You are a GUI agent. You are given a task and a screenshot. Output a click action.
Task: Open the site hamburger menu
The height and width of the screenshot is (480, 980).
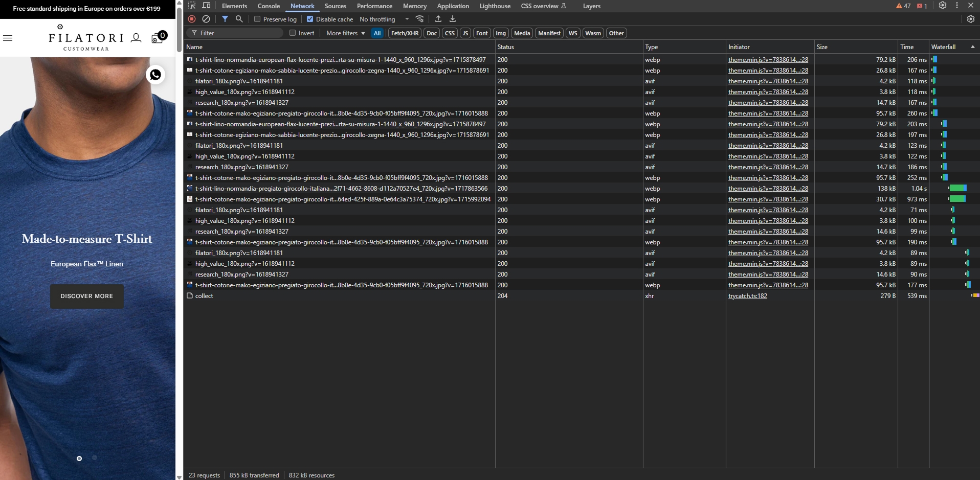(x=8, y=38)
